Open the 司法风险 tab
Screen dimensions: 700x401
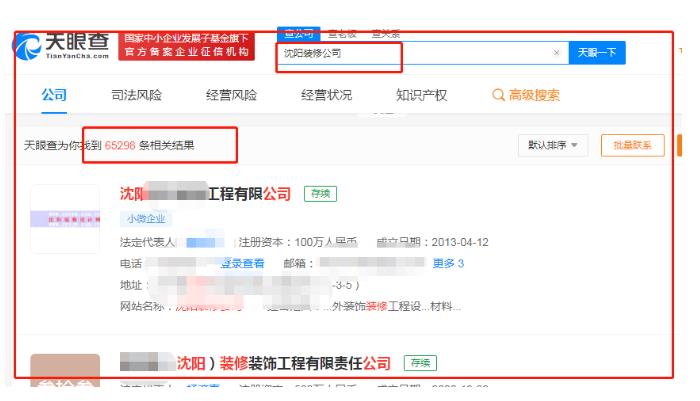[136, 95]
